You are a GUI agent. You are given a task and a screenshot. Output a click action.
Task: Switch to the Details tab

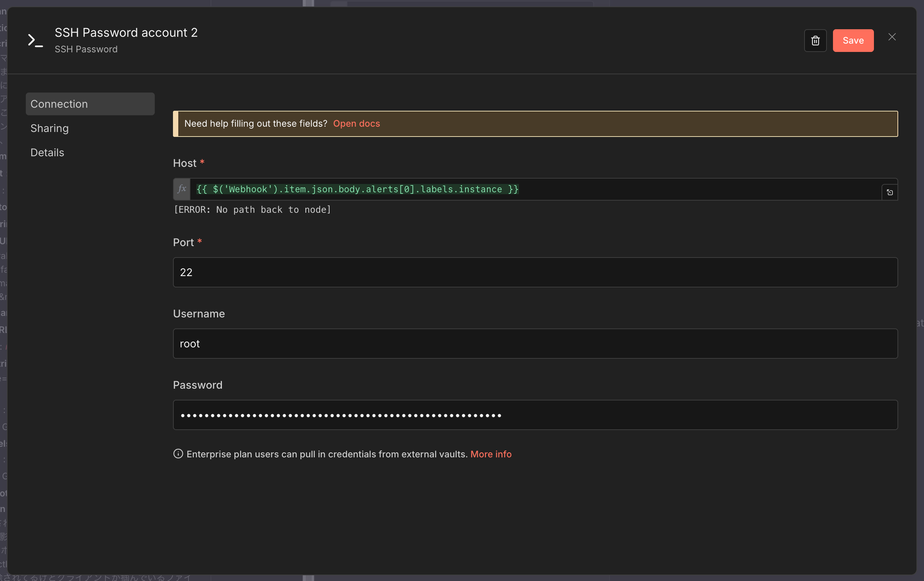pos(47,152)
